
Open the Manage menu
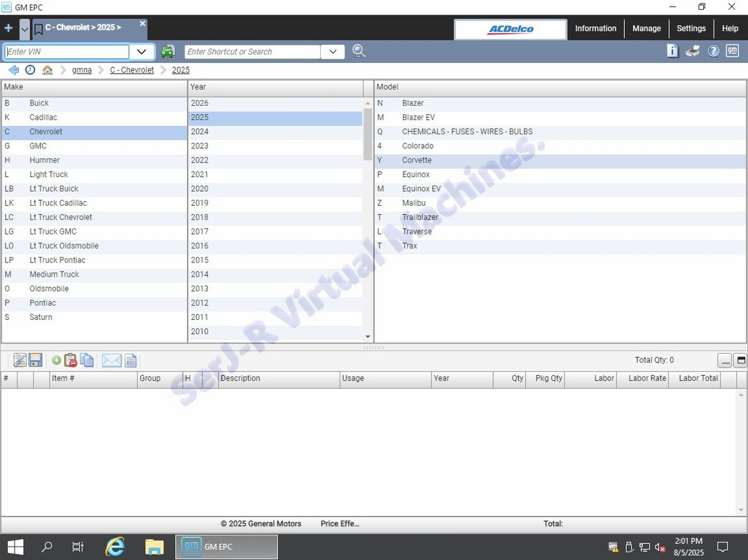(646, 29)
